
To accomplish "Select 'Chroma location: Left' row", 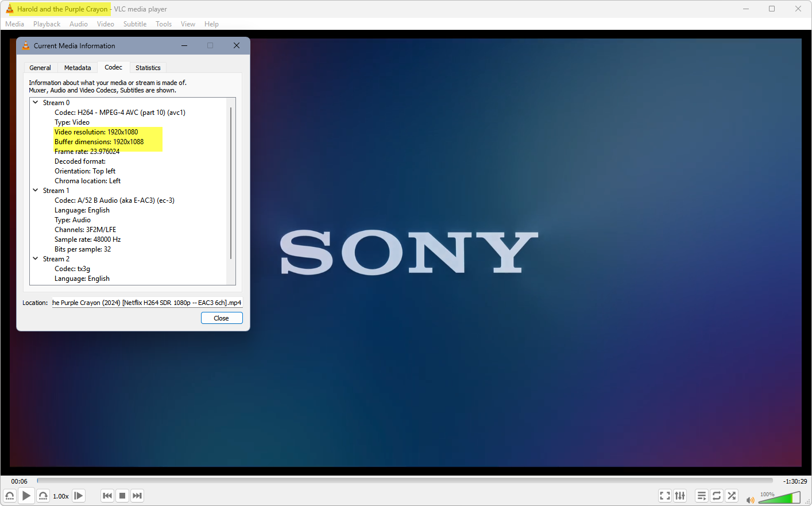I will tap(88, 181).
